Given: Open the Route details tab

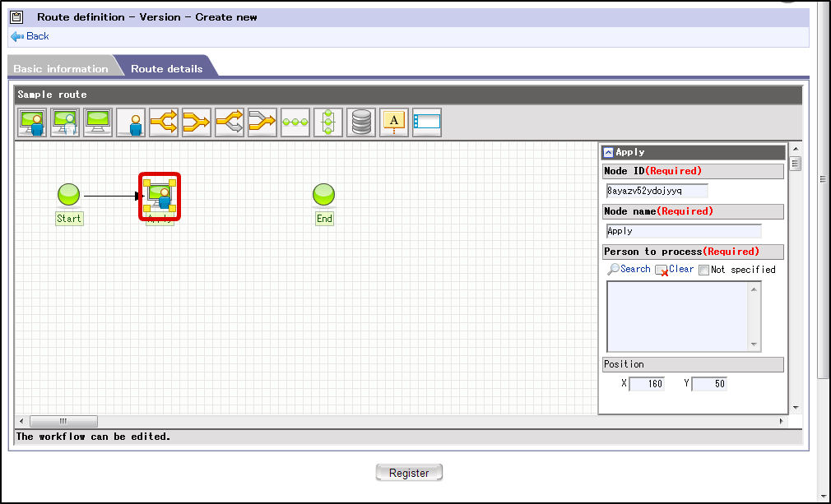Looking at the screenshot, I should [167, 68].
